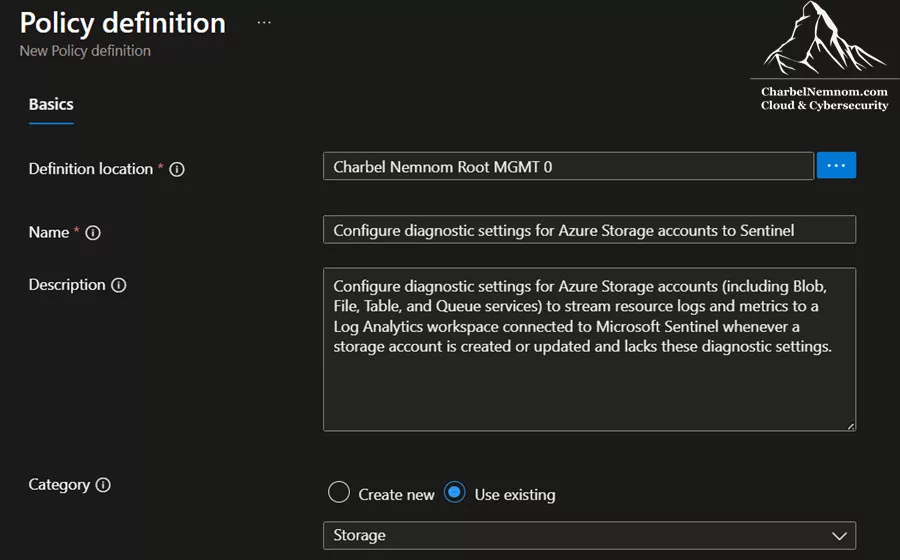The width and height of the screenshot is (900, 560).
Task: Click the Definition location field
Action: tap(568, 166)
